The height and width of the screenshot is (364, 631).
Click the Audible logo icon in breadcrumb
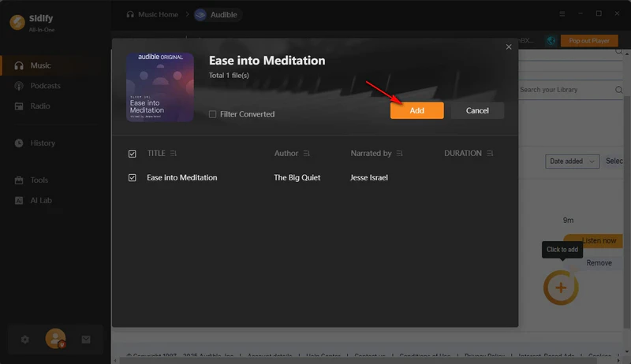200,15
